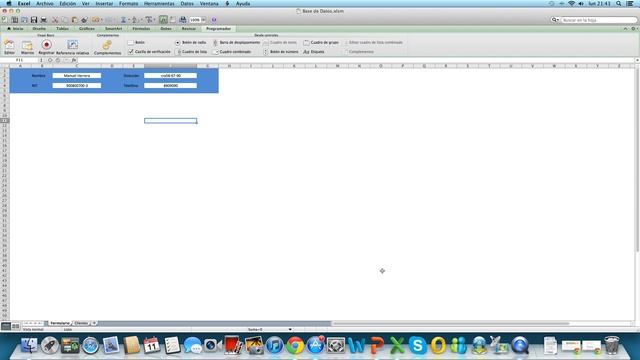The image size is (640, 360).
Task: Switch to normal view button
Action: [x=6, y=326]
